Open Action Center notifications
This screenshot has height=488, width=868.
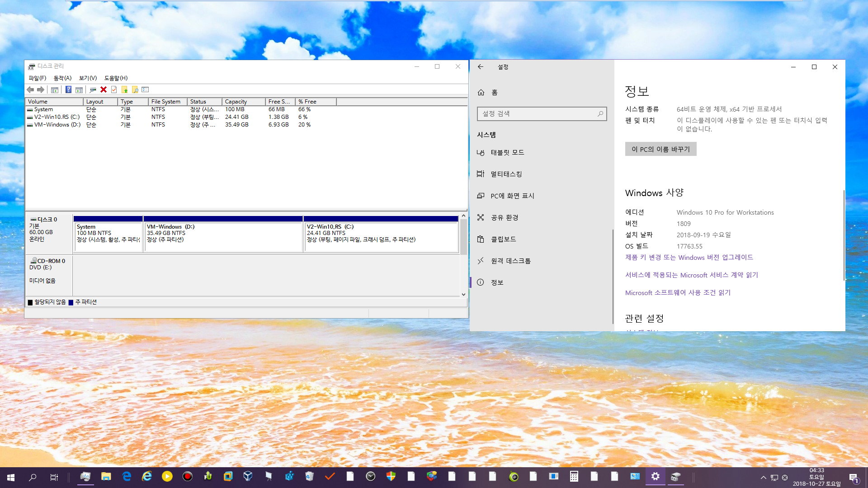(x=854, y=478)
